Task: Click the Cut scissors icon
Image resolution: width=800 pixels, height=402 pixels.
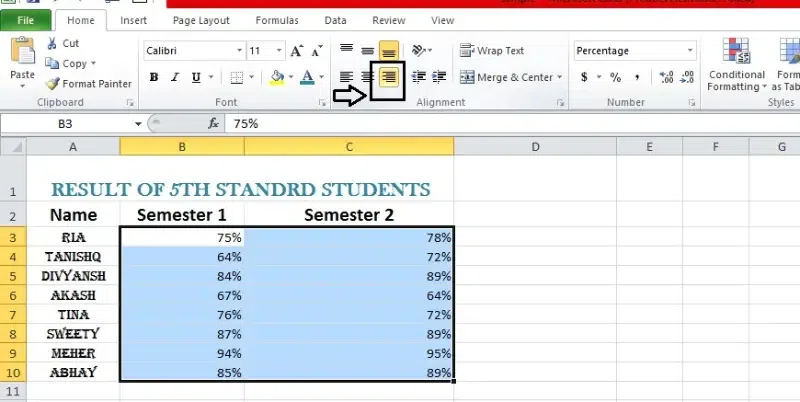Action: 52,43
